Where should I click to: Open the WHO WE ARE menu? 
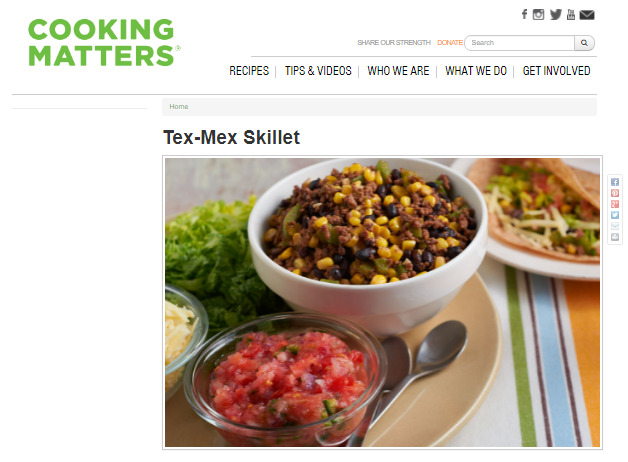point(398,71)
